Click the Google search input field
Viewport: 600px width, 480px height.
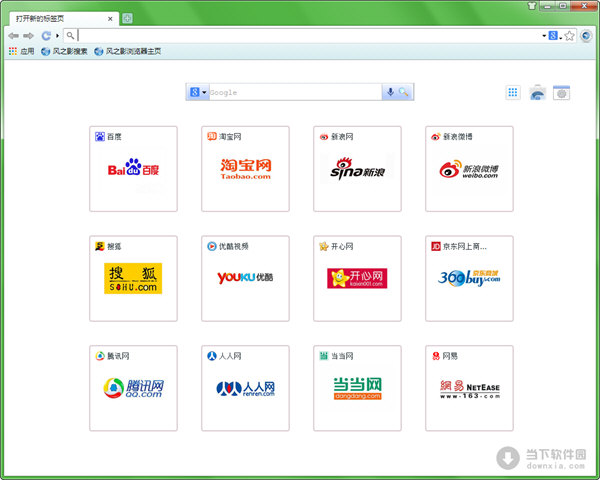tap(295, 92)
